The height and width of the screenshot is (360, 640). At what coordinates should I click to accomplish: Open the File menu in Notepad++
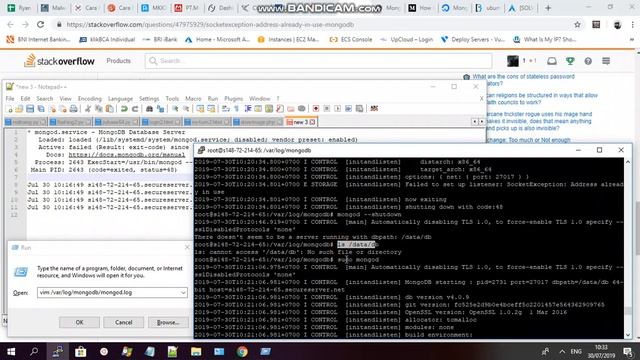coord(10,99)
